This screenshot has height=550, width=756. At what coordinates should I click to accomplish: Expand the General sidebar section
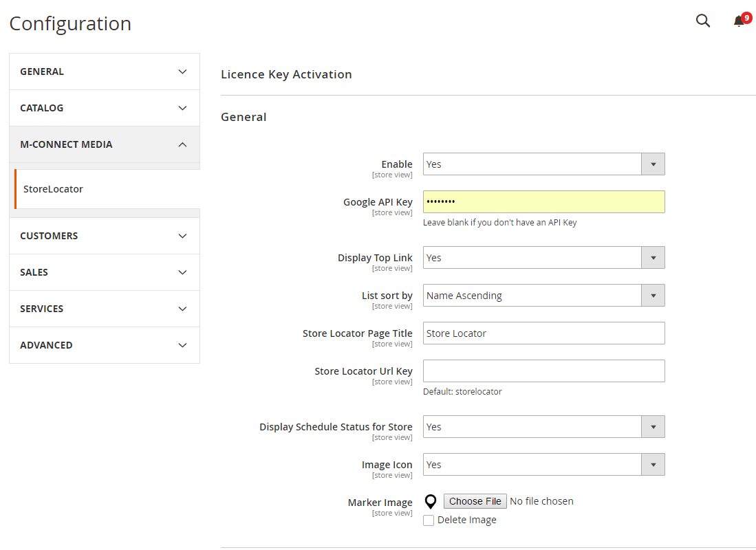(105, 71)
